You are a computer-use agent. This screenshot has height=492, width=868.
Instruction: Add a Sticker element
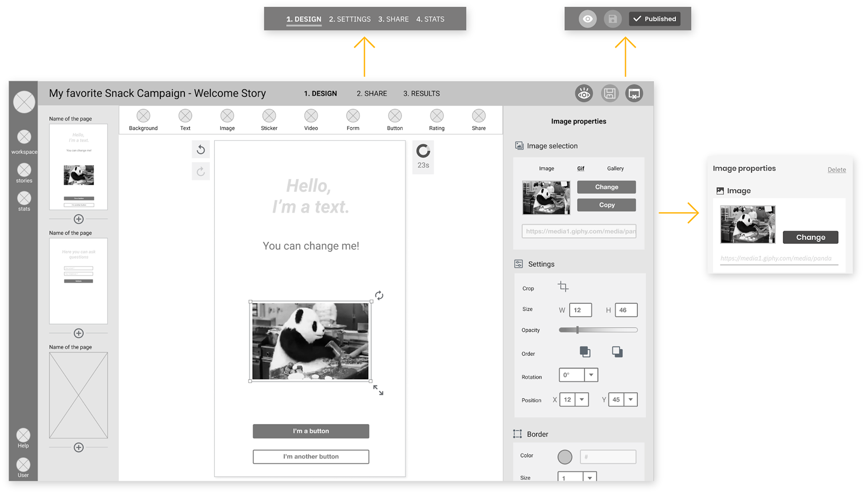269,120
